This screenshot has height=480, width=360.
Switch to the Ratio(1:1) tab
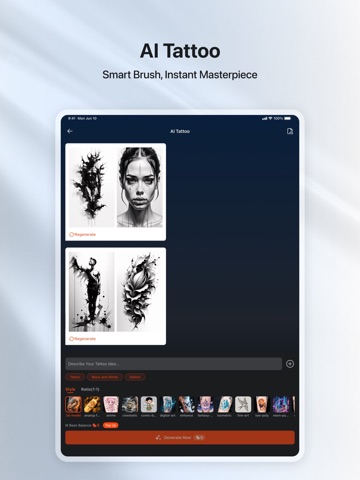pyautogui.click(x=90, y=389)
